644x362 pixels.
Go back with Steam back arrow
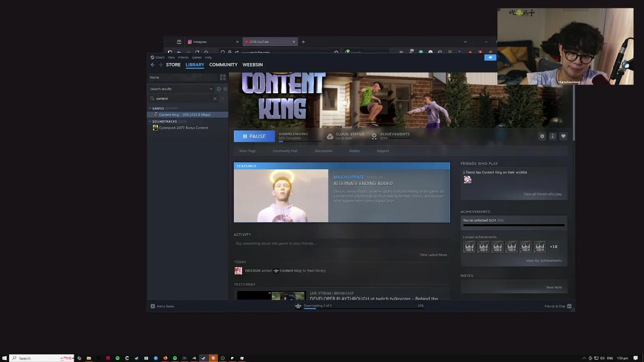tap(152, 65)
